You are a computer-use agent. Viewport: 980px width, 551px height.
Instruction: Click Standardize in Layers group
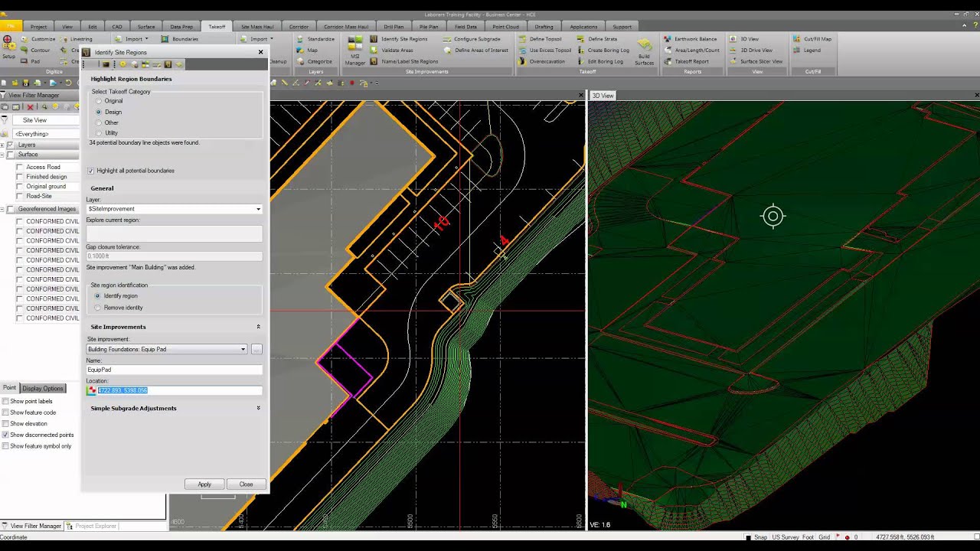(315, 39)
